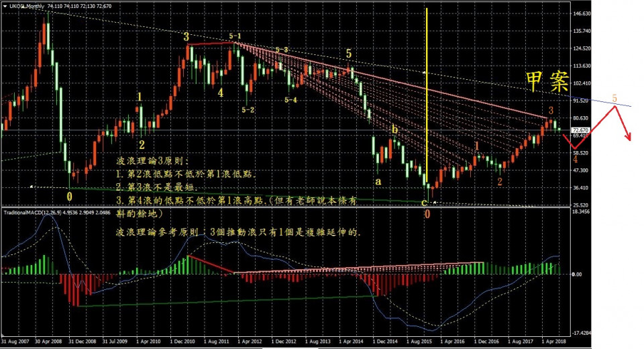The height and width of the screenshot is (349, 644).
Task: Click the 31 Aug 2007 date label
Action: click(15, 342)
